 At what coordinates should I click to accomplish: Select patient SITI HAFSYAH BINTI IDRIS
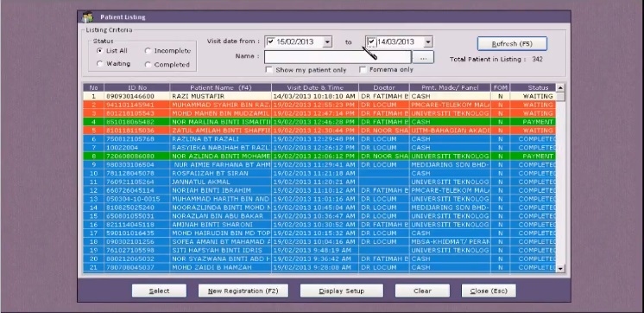click(319, 251)
